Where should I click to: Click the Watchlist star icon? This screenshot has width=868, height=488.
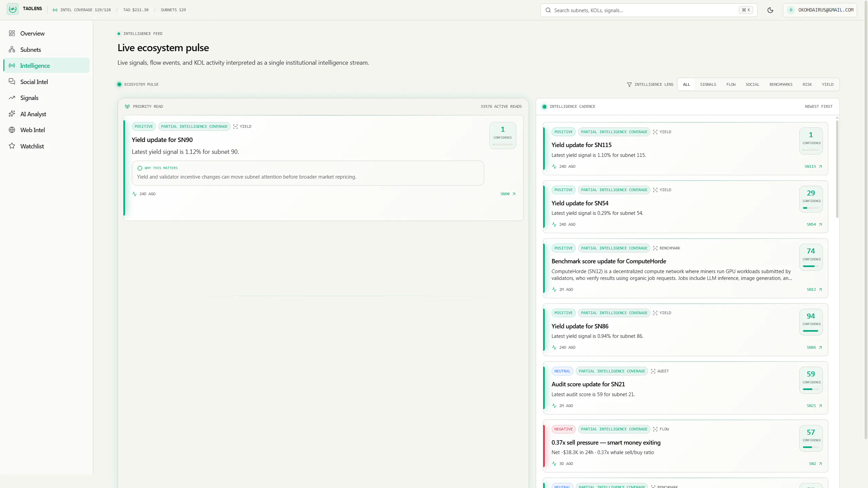(12, 146)
